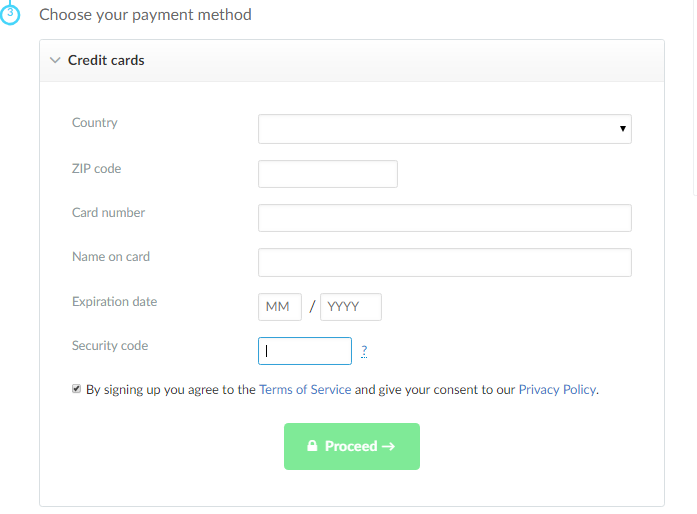This screenshot has height=514, width=697.
Task: Collapse the Credit cards section chevron
Action: [55, 60]
